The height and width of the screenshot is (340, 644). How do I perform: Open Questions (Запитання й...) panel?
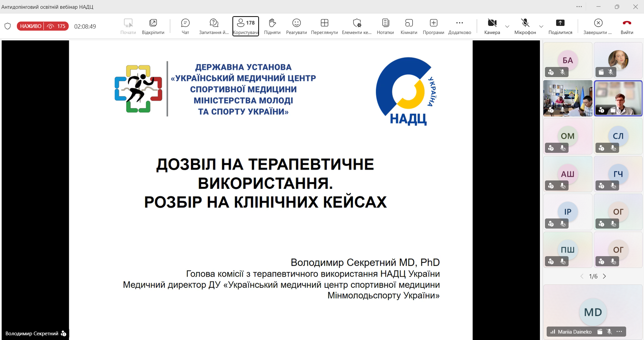214,26
